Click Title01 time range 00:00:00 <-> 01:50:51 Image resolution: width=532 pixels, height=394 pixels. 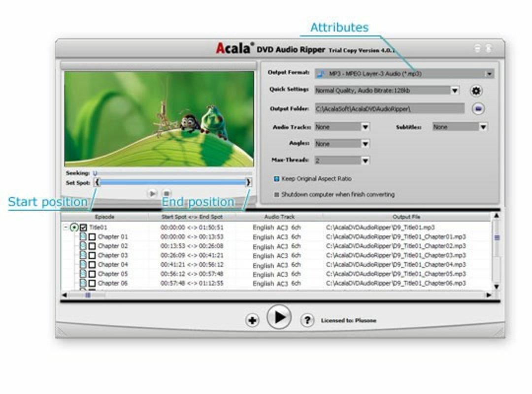[x=192, y=228]
